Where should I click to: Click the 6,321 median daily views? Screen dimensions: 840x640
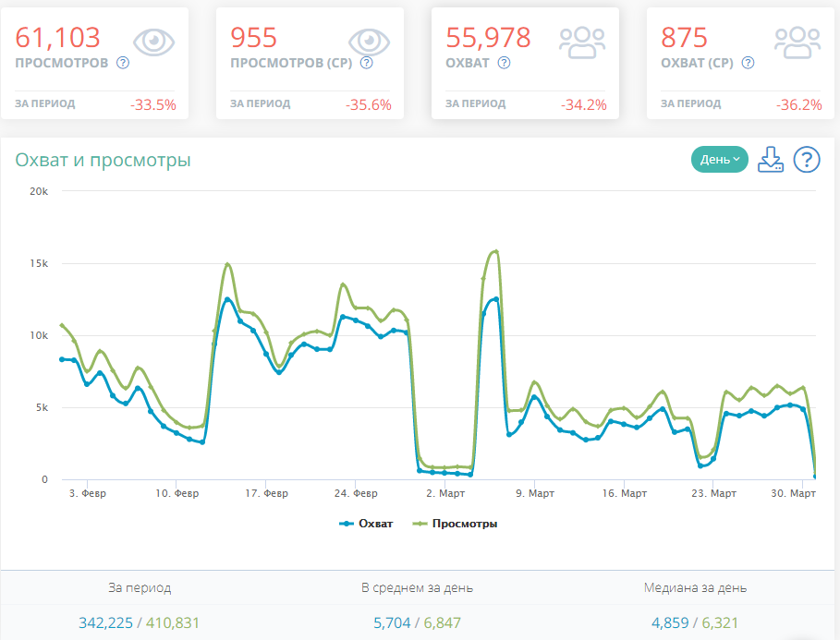[720, 622]
